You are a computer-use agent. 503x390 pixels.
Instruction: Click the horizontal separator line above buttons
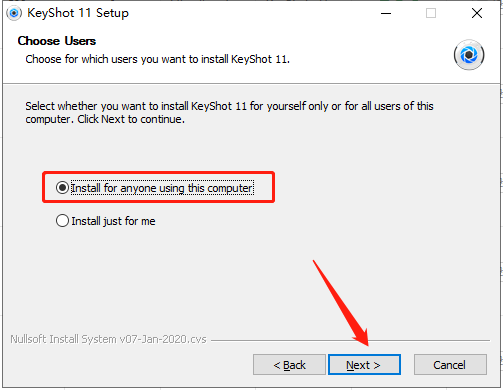350,340
